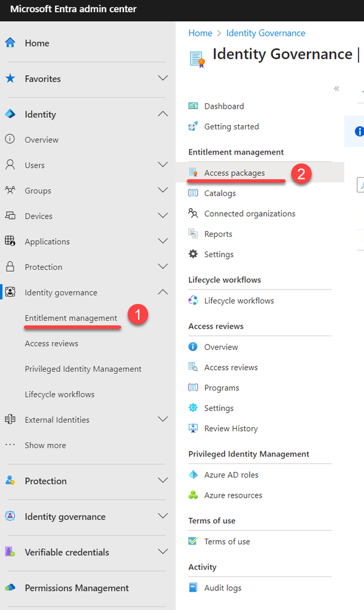This screenshot has width=364, height=610.
Task: Click the Home house icon in sidebar
Action: coord(10,43)
